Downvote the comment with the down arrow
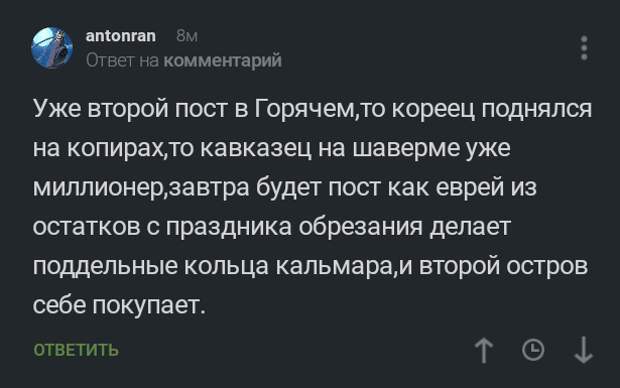Image resolution: width=620 pixels, height=388 pixels. click(x=584, y=350)
